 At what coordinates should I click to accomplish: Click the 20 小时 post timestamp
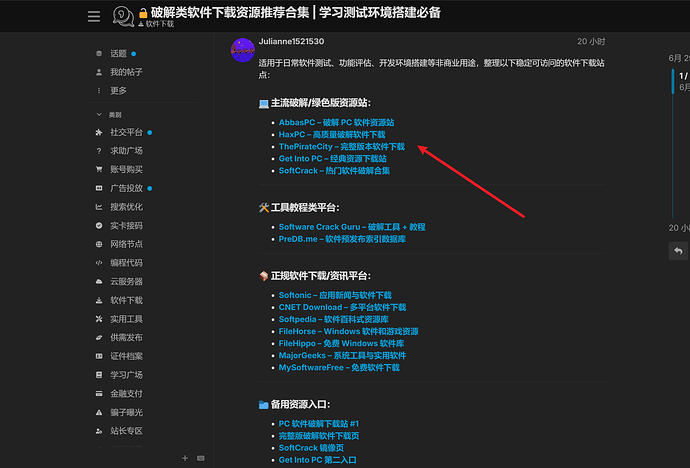tap(591, 41)
